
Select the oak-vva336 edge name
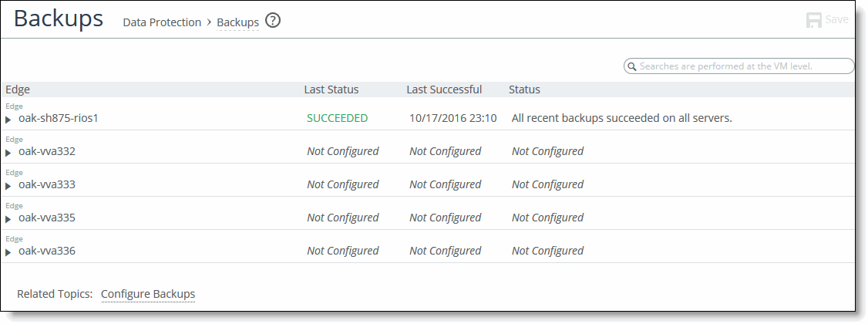47,251
